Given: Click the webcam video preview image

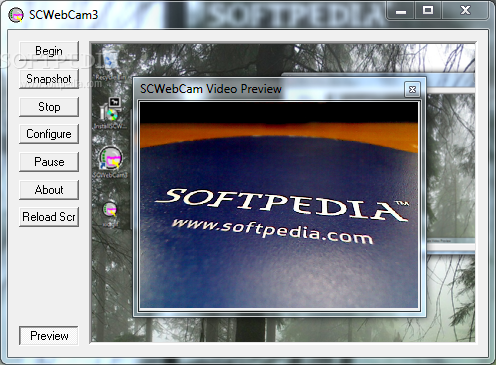Looking at the screenshot, I should 279,205.
